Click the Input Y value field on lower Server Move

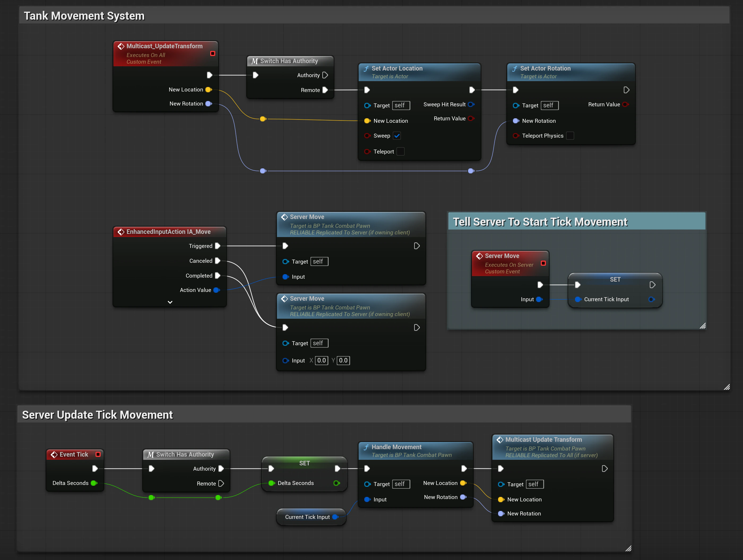(x=343, y=360)
